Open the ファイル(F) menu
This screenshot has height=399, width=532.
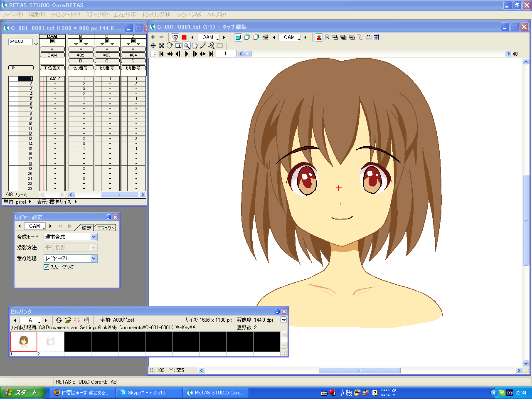point(13,15)
